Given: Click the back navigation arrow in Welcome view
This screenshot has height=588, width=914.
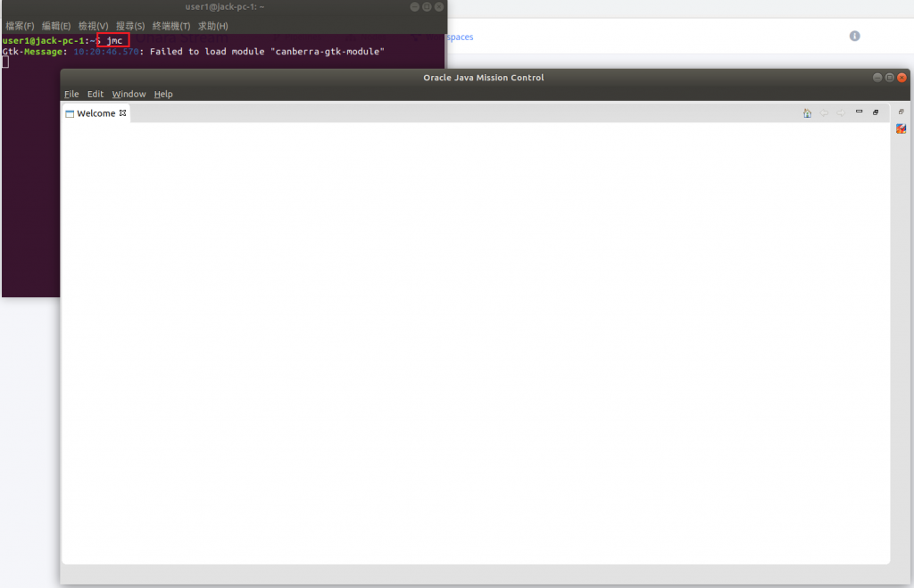Looking at the screenshot, I should point(824,113).
